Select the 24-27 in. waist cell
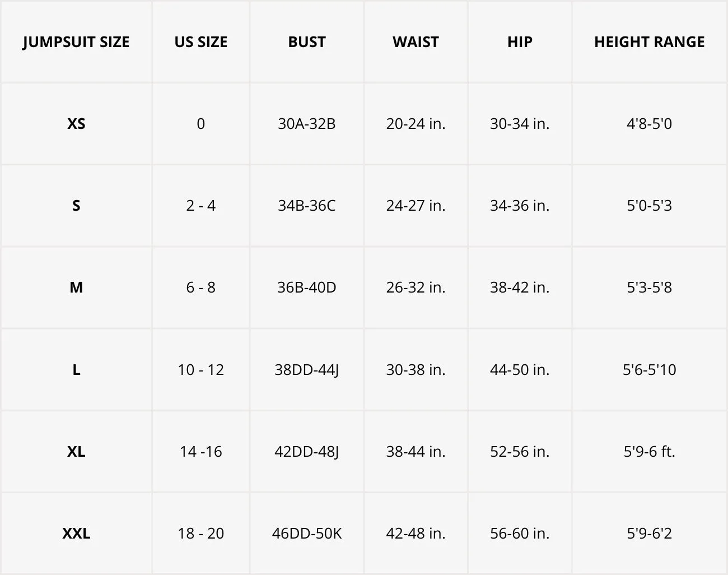 (x=416, y=206)
